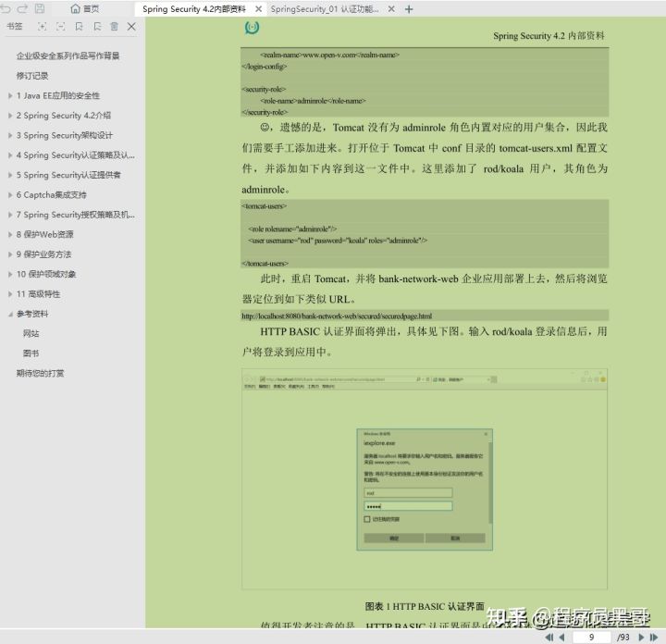This screenshot has height=644, width=666.
Task: Expand chapter 3 Spring Security架构设计
Action: (10, 135)
